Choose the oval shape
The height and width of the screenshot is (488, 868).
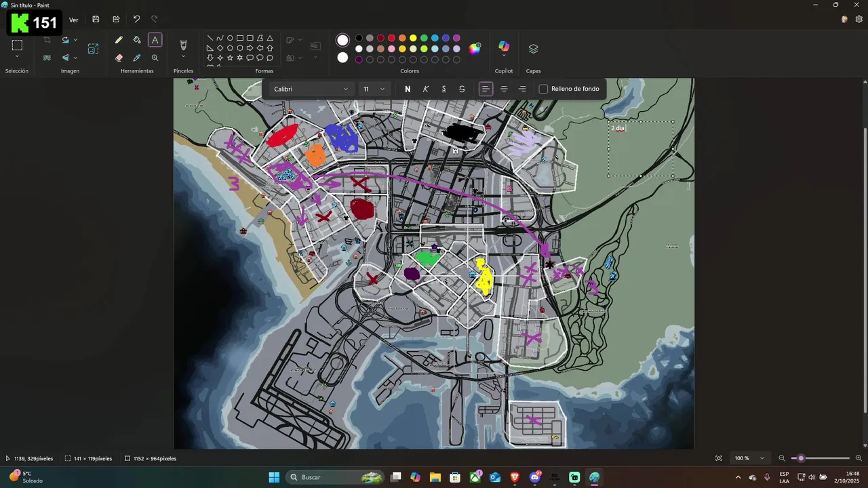pos(230,39)
